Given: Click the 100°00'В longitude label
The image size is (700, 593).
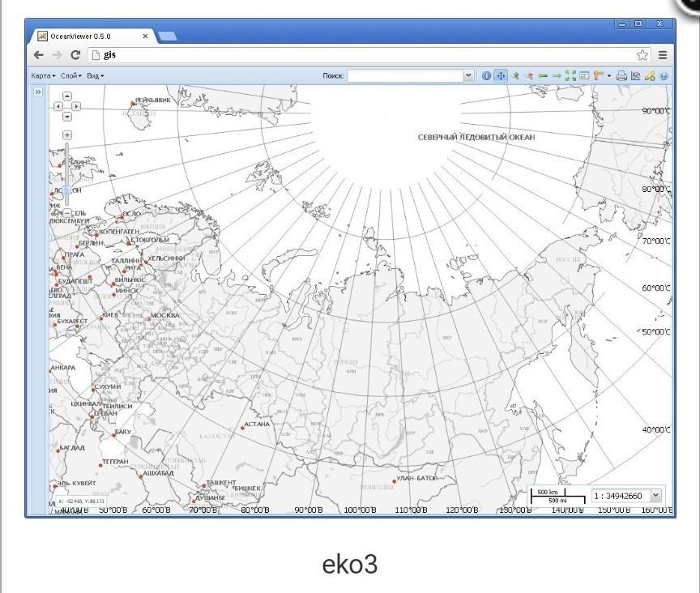Looking at the screenshot, I should (x=360, y=510).
